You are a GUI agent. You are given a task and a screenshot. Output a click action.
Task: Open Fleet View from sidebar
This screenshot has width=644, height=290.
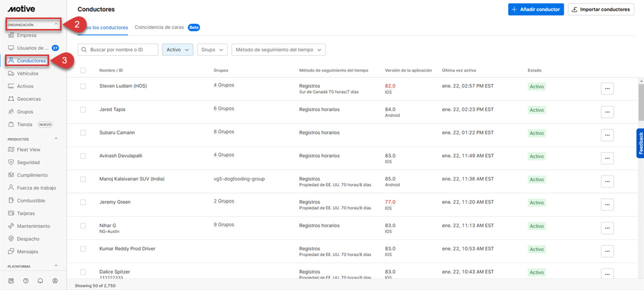29,149
